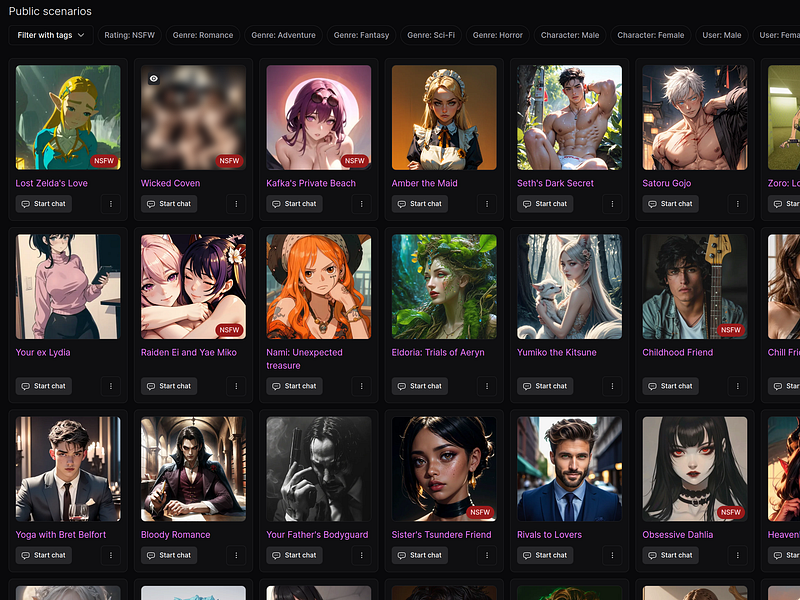
Task: Open more options for Yoga with Bret Belfort
Action: coord(111,555)
